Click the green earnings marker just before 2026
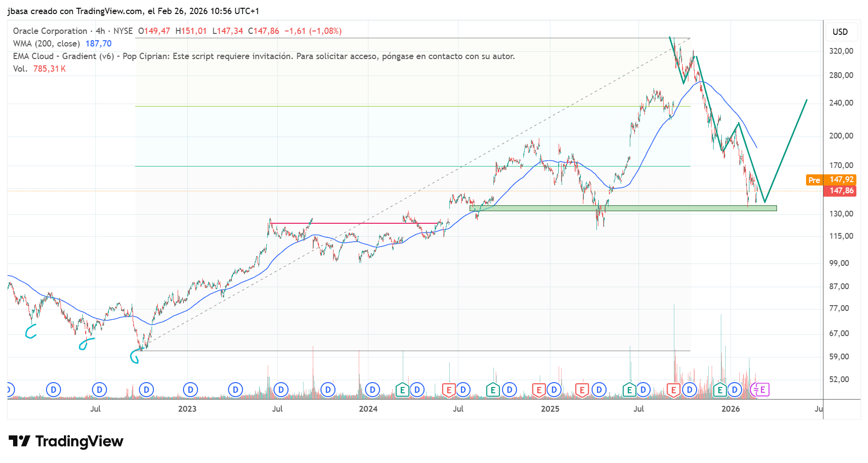The height and width of the screenshot is (463, 868). [720, 389]
